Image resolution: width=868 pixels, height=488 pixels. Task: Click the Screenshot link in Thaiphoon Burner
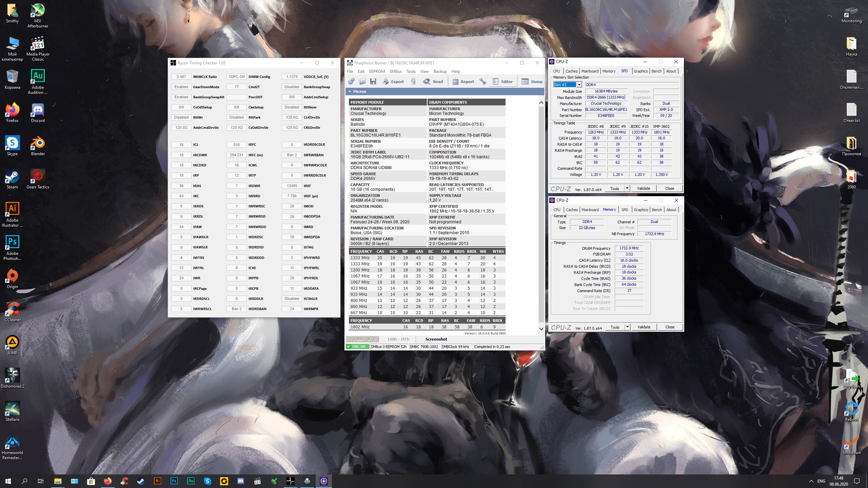[x=436, y=339]
